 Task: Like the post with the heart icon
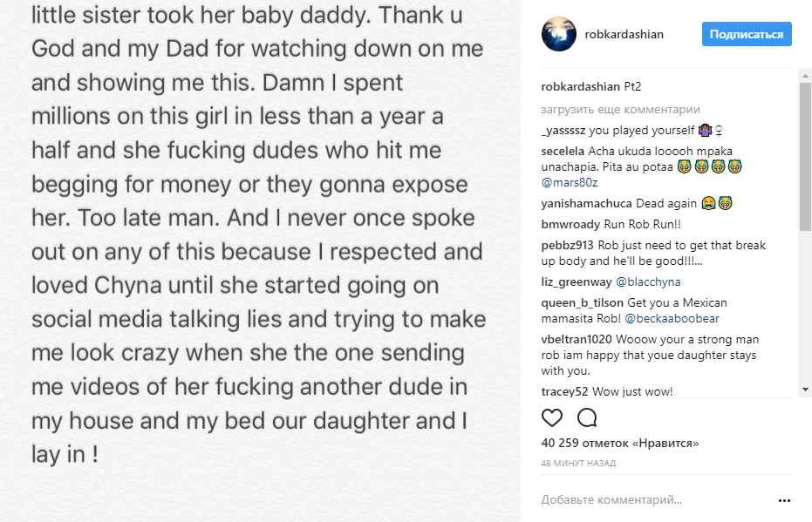[x=552, y=417]
